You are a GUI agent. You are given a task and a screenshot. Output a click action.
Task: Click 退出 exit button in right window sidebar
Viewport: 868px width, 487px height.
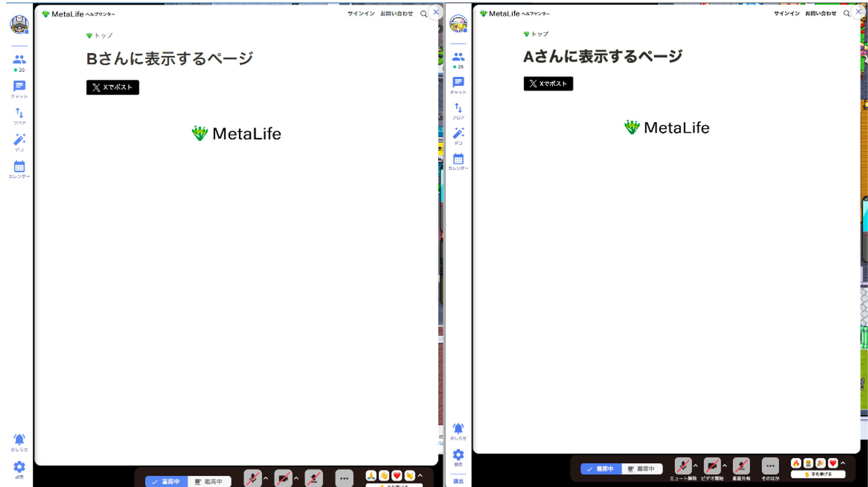click(x=458, y=481)
